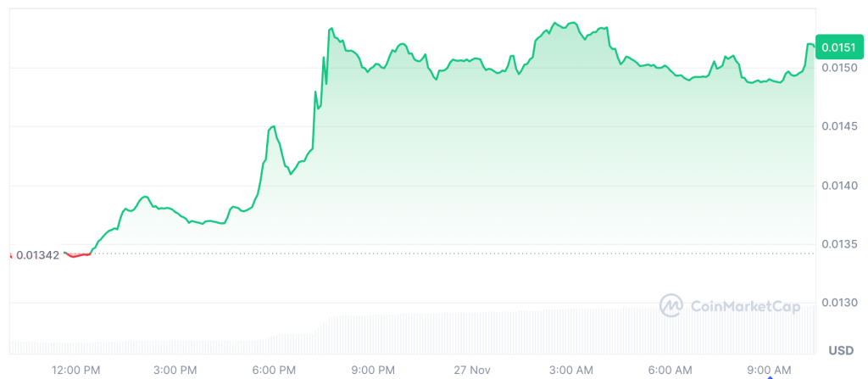
Task: Click the 6:00 PM time axis label
Action: click(274, 370)
